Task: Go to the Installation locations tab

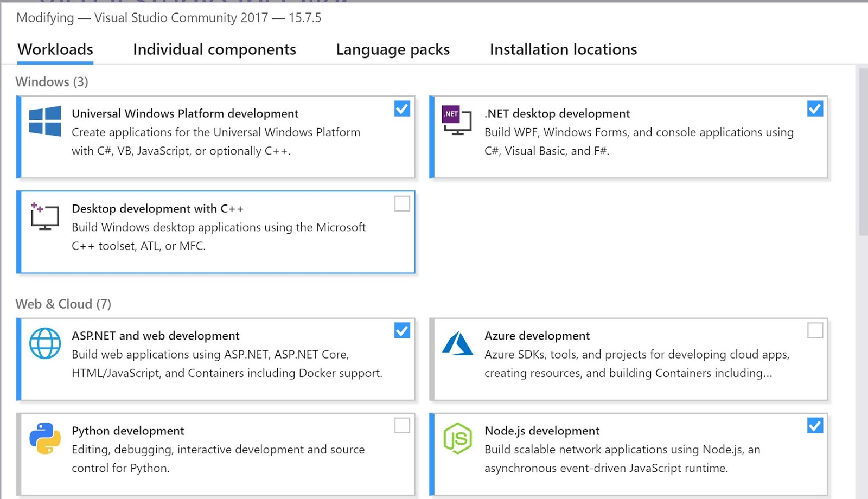Action: (563, 49)
